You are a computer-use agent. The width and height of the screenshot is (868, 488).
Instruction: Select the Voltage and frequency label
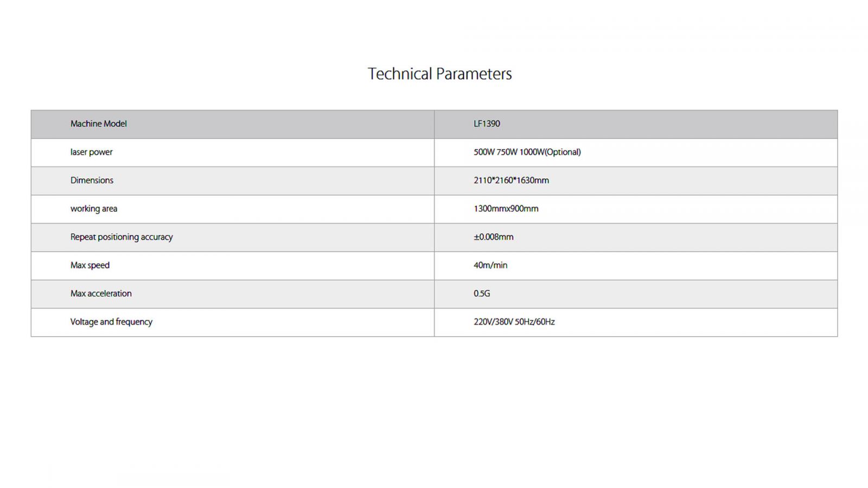[x=111, y=322]
